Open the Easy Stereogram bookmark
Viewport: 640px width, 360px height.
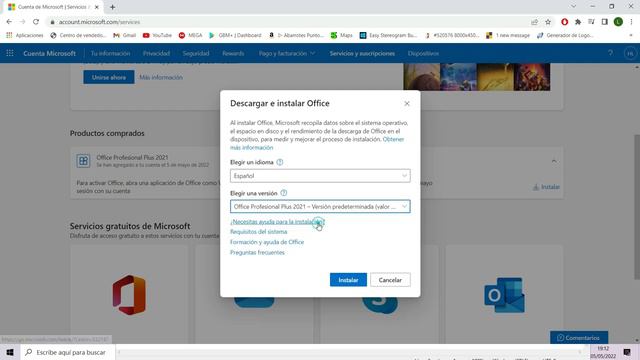tap(388, 36)
